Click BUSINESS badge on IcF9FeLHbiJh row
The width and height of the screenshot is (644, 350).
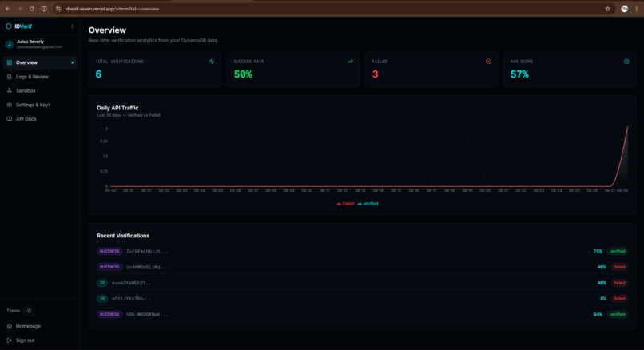click(x=109, y=252)
